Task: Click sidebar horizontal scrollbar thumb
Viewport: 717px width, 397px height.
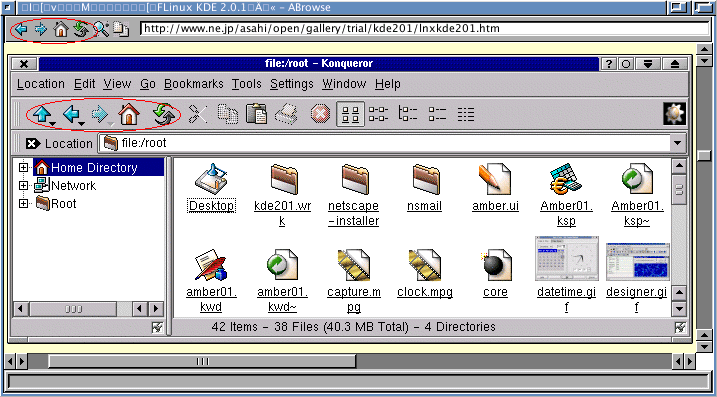Action: coord(73,309)
